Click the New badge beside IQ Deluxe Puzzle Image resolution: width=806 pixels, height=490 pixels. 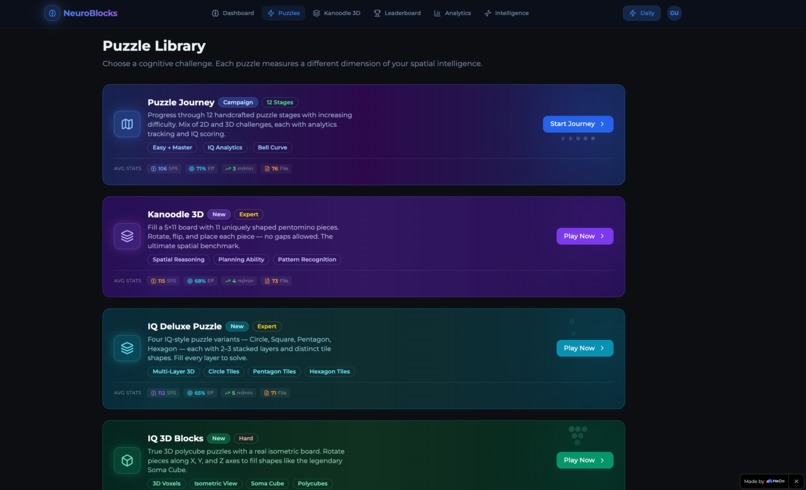coord(237,326)
